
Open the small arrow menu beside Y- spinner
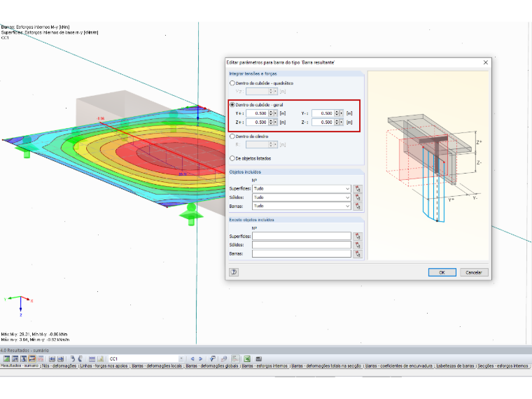341,113
